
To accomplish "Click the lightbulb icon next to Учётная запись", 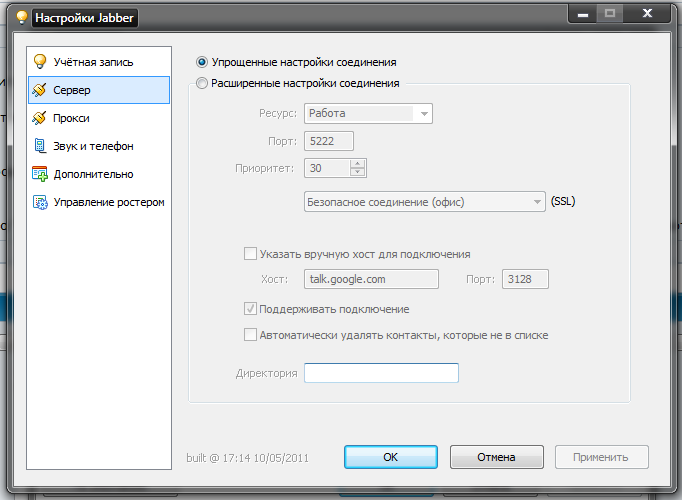I will pos(40,62).
